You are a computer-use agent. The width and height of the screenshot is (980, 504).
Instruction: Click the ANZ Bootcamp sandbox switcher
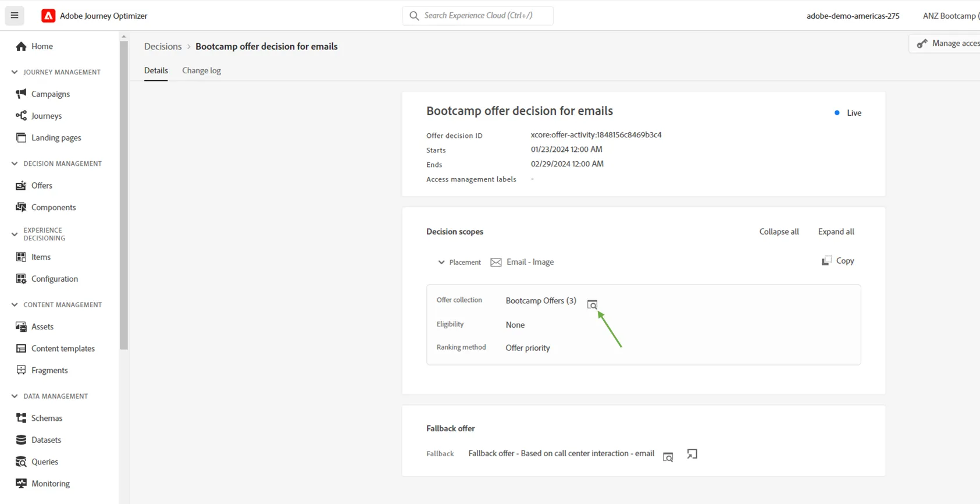tap(951, 16)
